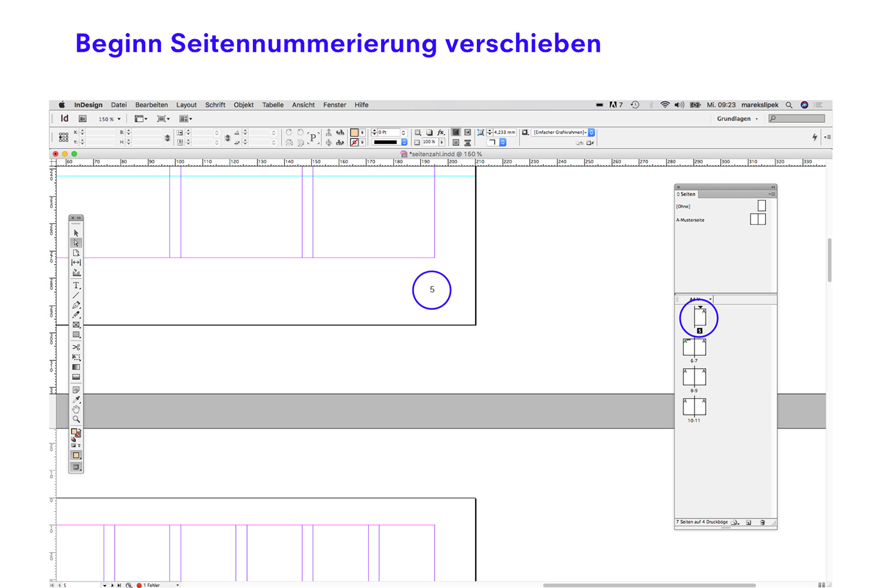
Task: Toggle the Apply Color button at tools bottom
Action: [76, 455]
